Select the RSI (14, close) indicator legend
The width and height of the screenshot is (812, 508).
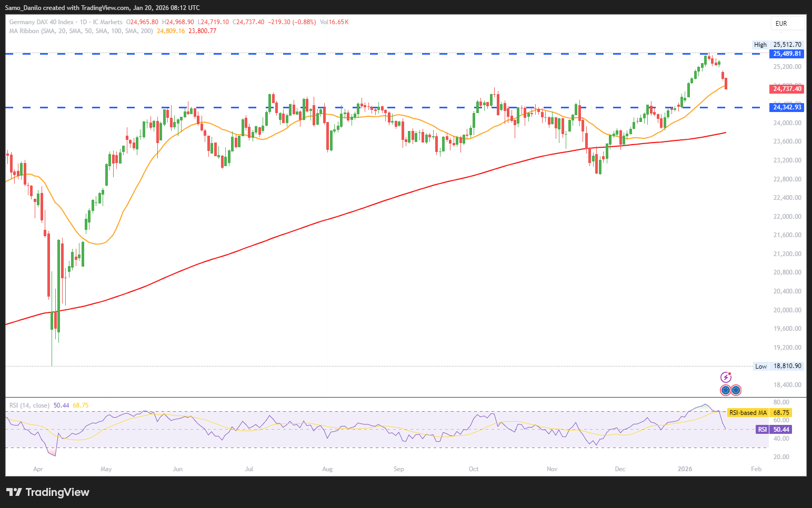29,405
